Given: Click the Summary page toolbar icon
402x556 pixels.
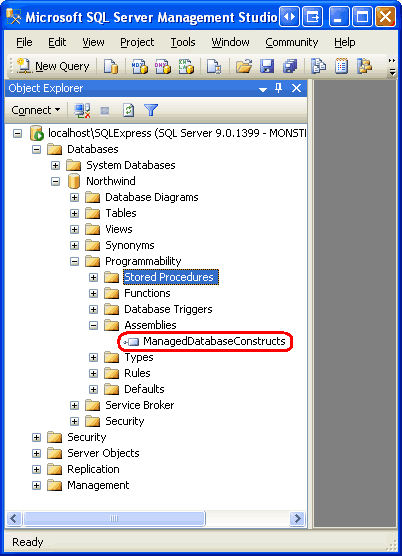Looking at the screenshot, I should [341, 66].
